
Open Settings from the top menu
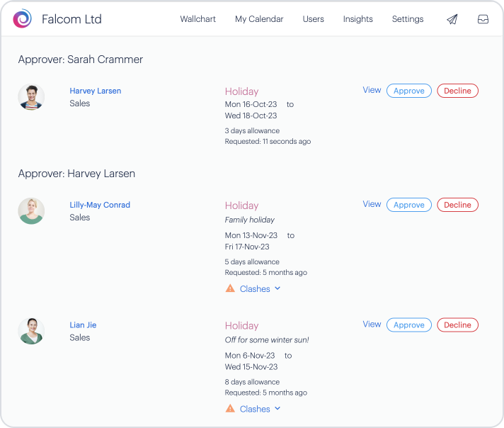tap(408, 19)
